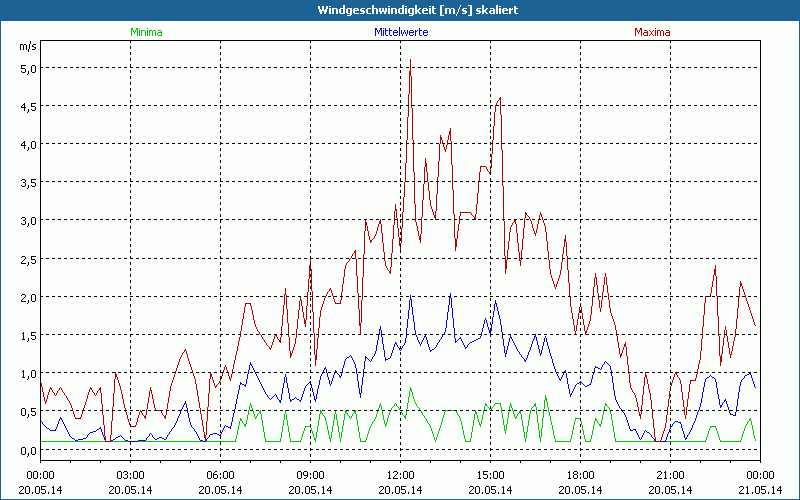The width and height of the screenshot is (800, 500).
Task: Click the 0,0 y-axis value label
Action: point(27,449)
